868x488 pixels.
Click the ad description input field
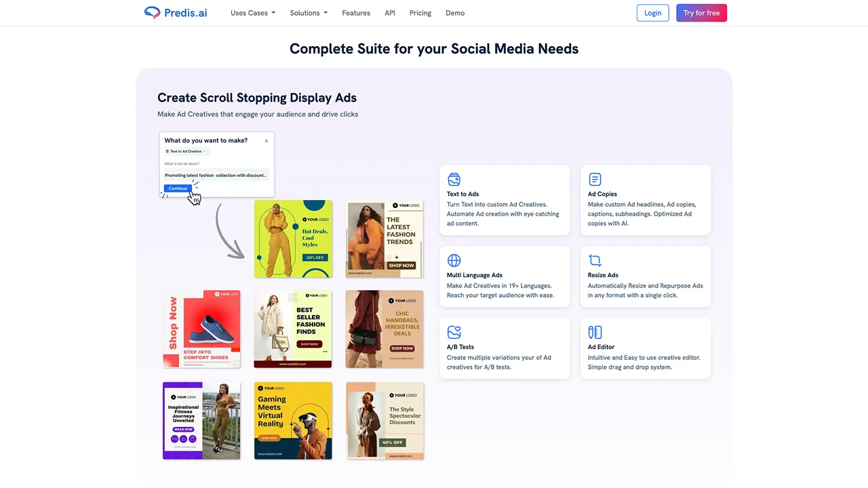tap(216, 175)
